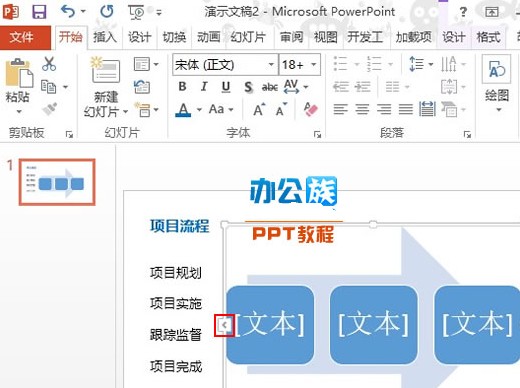Switch to the 插入 ribbon tab

[x=105, y=37]
